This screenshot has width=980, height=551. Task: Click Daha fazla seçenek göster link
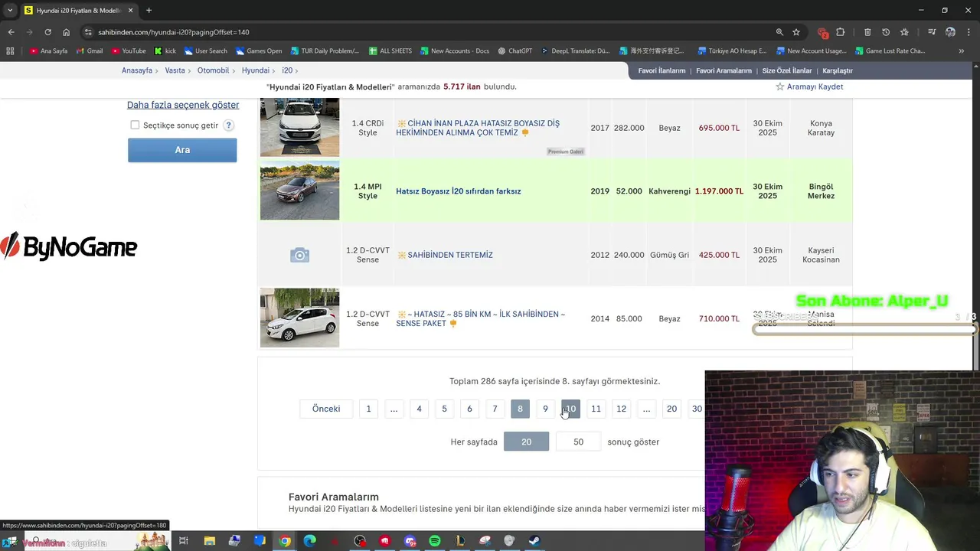click(183, 105)
